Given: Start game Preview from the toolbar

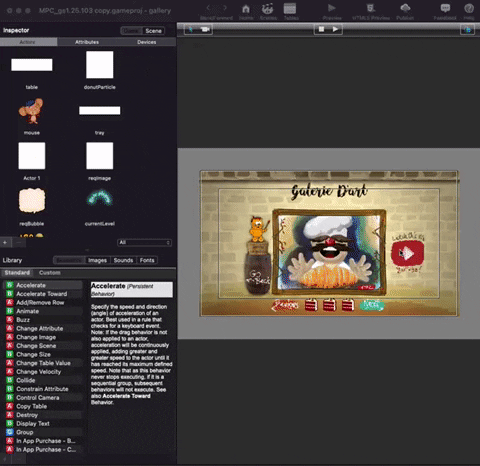Looking at the screenshot, I should pos(332,8).
